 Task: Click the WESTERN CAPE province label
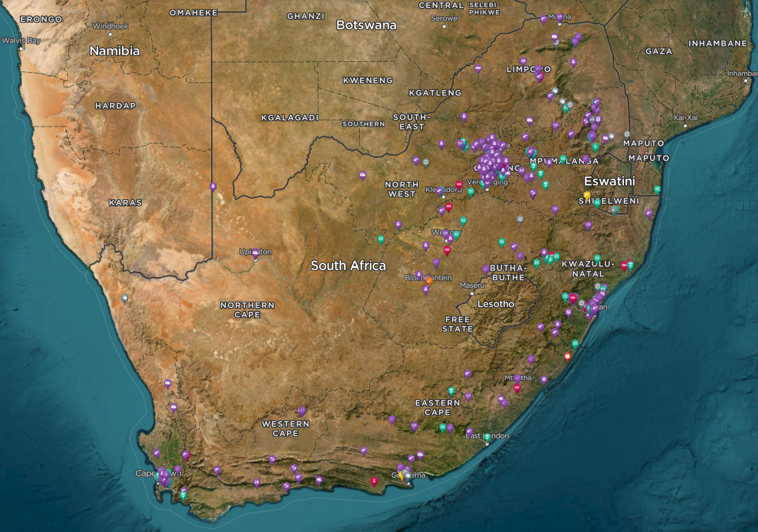pos(285,428)
